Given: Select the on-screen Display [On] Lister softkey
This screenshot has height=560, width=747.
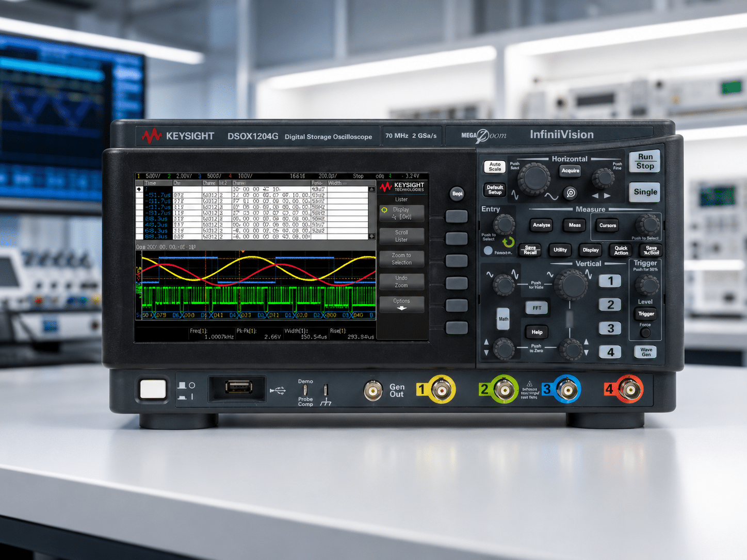Looking at the screenshot, I should coord(401,213).
